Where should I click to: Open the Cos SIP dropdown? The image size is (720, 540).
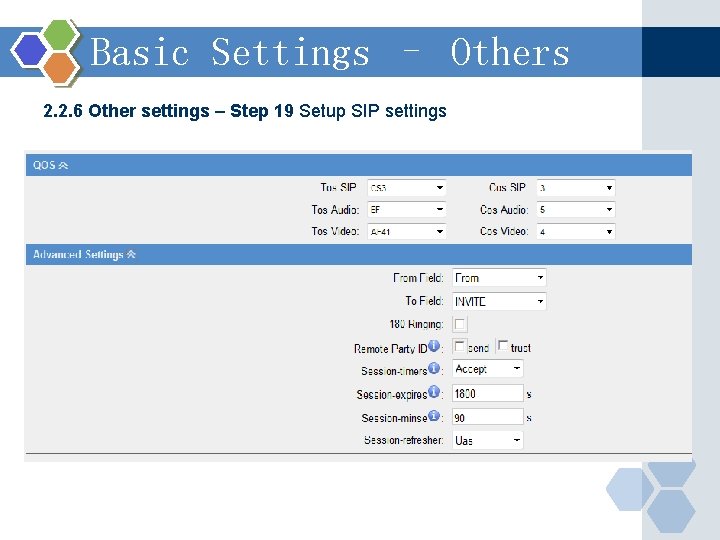(576, 188)
